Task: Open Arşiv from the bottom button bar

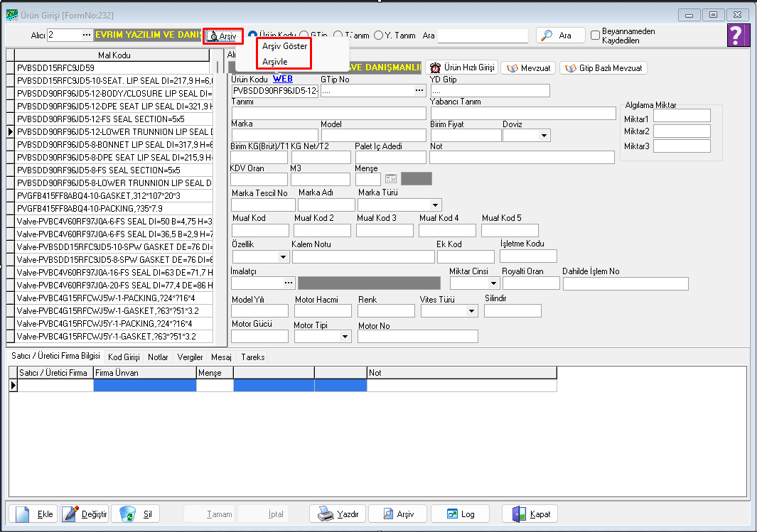Action: tap(398, 514)
